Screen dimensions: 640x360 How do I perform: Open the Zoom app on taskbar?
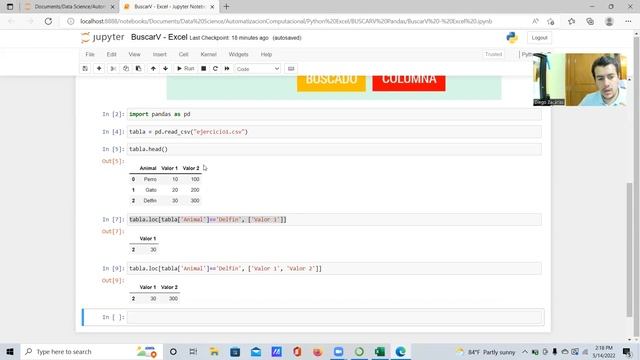[x=338, y=351]
